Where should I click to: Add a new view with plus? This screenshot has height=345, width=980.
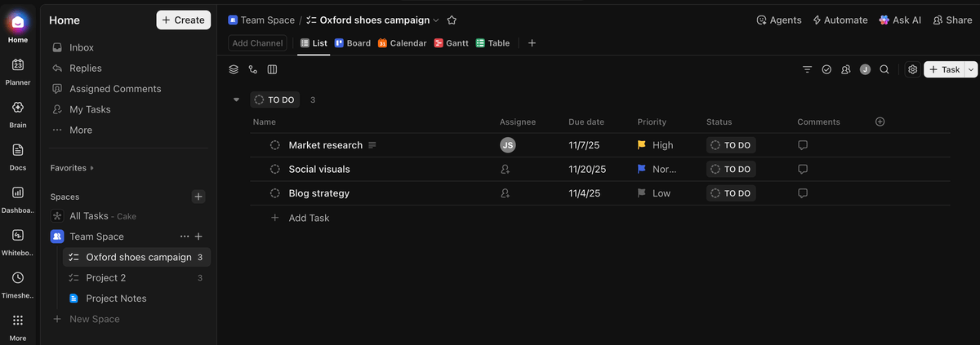pyautogui.click(x=532, y=43)
